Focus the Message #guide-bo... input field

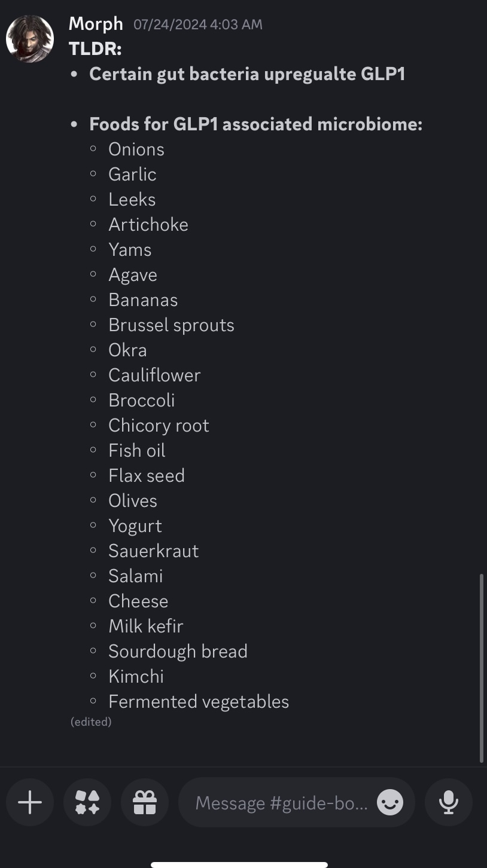pyautogui.click(x=281, y=802)
